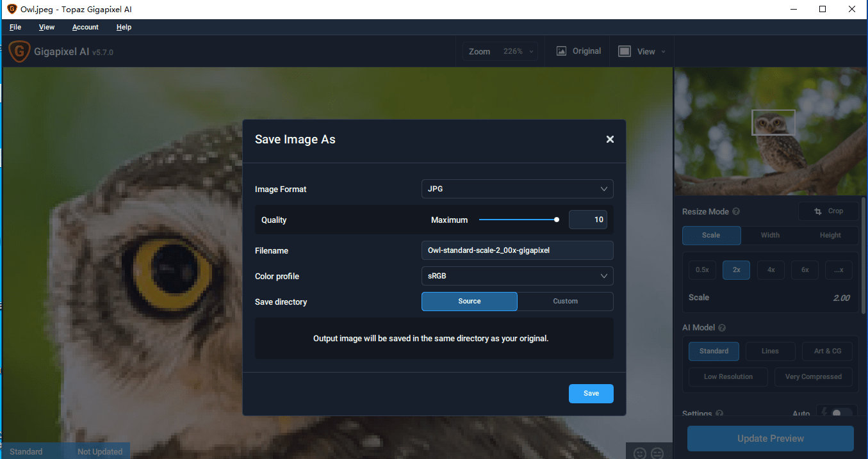
Task: Select Custom save directory option
Action: pos(566,302)
